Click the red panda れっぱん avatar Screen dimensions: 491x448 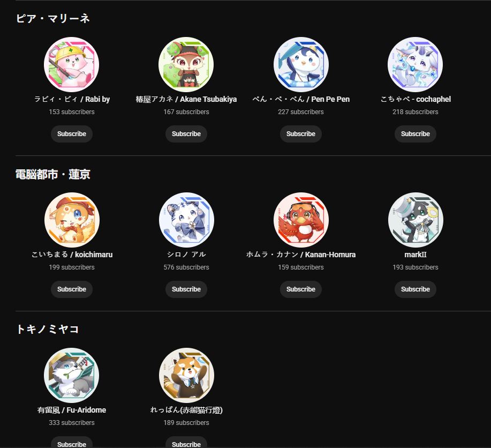(x=186, y=375)
